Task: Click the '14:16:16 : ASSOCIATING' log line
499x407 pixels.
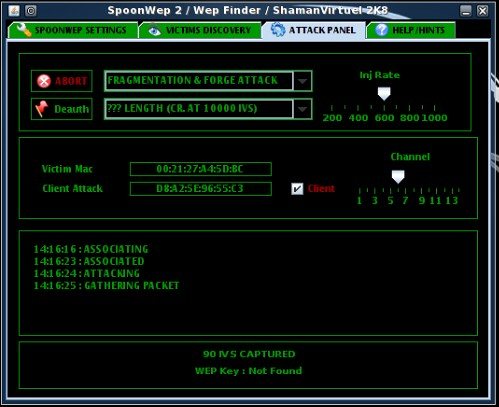Action: click(x=91, y=249)
